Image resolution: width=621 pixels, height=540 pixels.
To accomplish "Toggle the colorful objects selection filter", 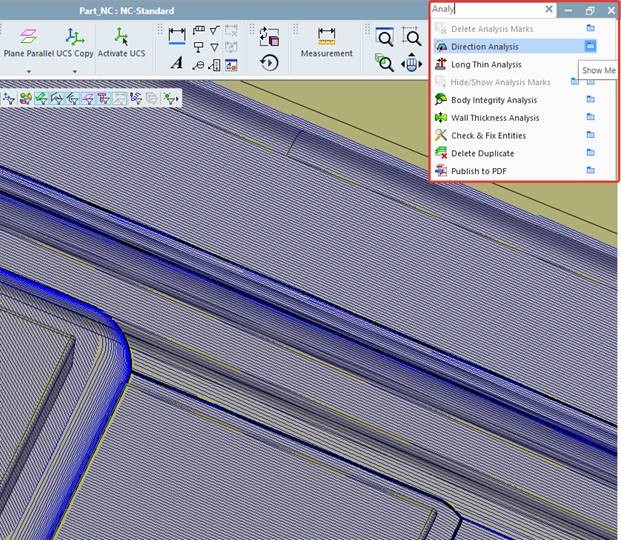I will coord(25,98).
